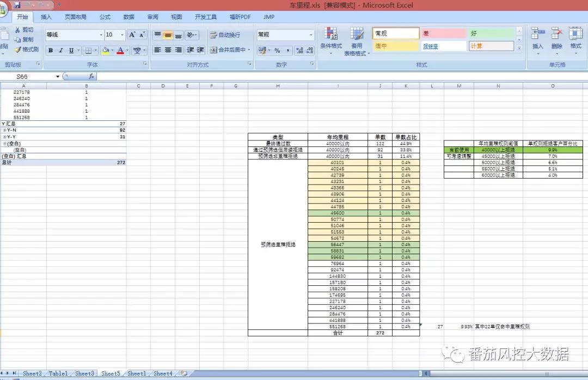Expand the Y-N pivot row
Image resolution: width=588 pixels, height=380 pixels.
click(x=4, y=130)
